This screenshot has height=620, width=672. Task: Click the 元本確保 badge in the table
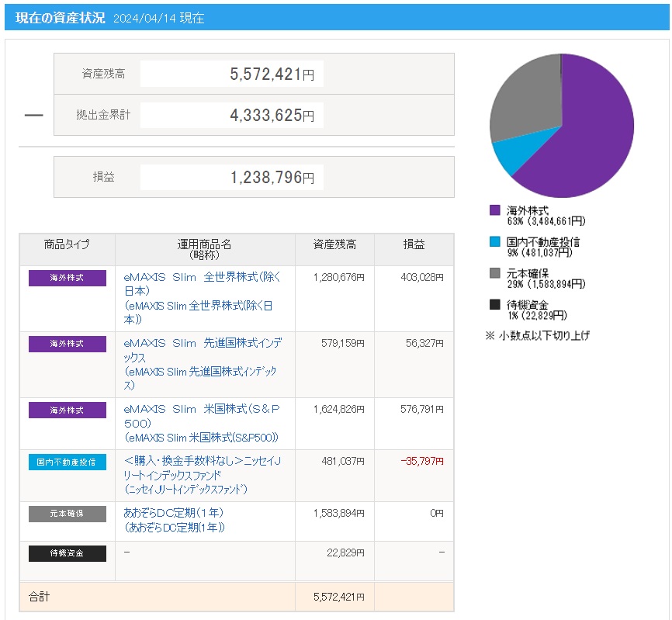(x=68, y=514)
